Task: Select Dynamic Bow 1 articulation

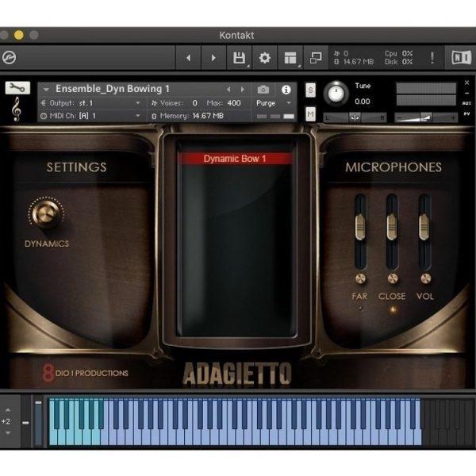Action: [235, 159]
